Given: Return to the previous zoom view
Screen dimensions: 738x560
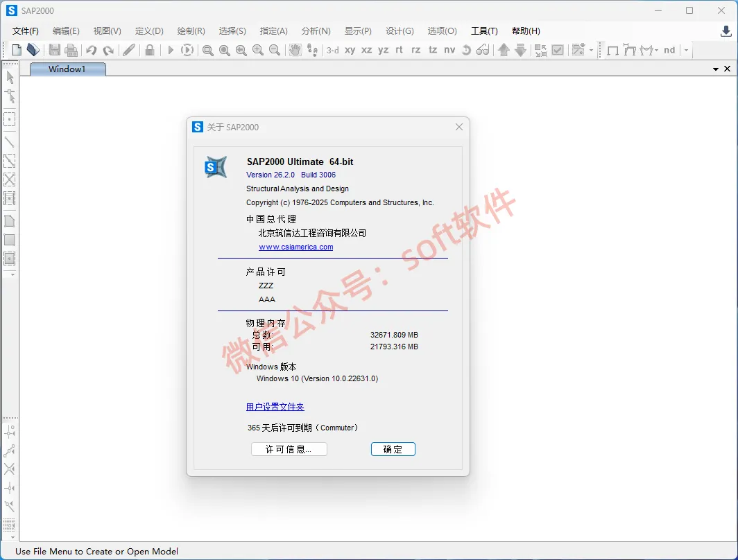Looking at the screenshot, I should pyautogui.click(x=241, y=50).
